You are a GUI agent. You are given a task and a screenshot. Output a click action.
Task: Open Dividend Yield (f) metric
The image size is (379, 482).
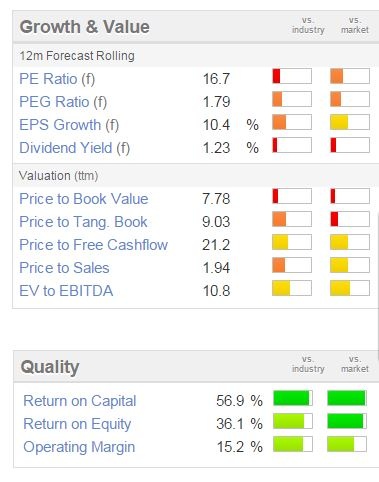(x=75, y=148)
